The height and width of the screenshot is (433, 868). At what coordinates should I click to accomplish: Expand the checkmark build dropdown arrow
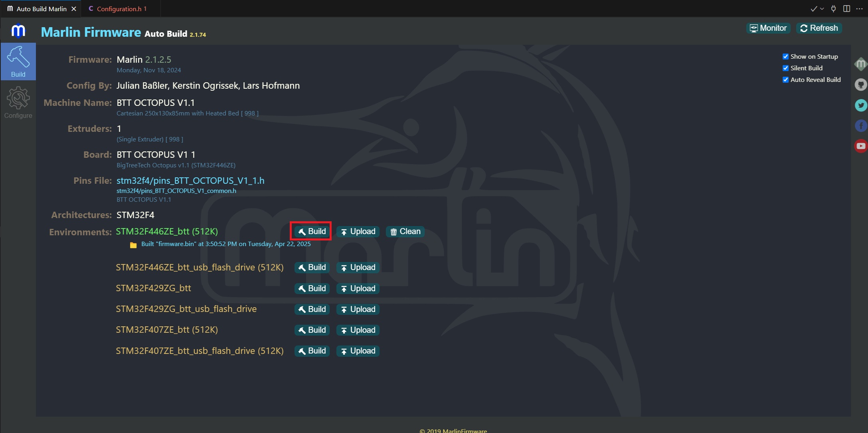coord(822,9)
